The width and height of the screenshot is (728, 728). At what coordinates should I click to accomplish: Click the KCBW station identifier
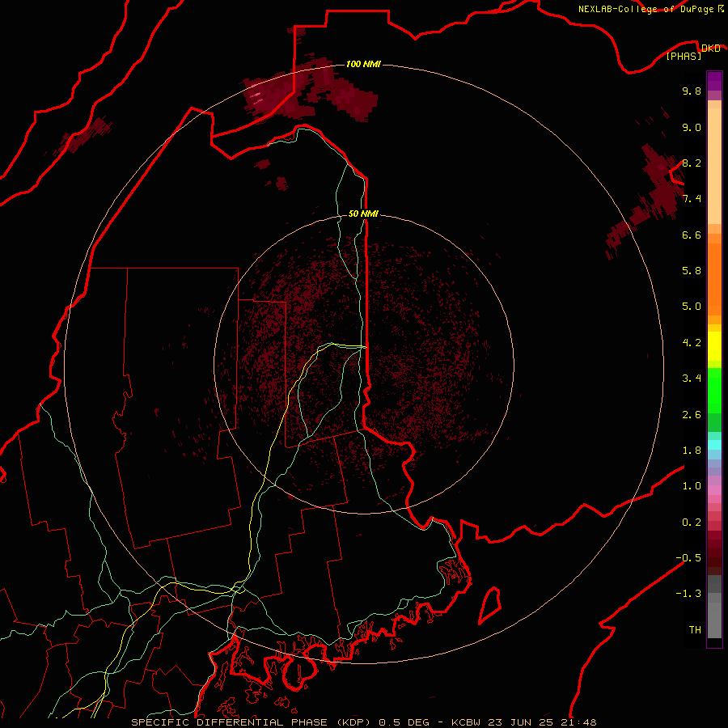(466, 722)
